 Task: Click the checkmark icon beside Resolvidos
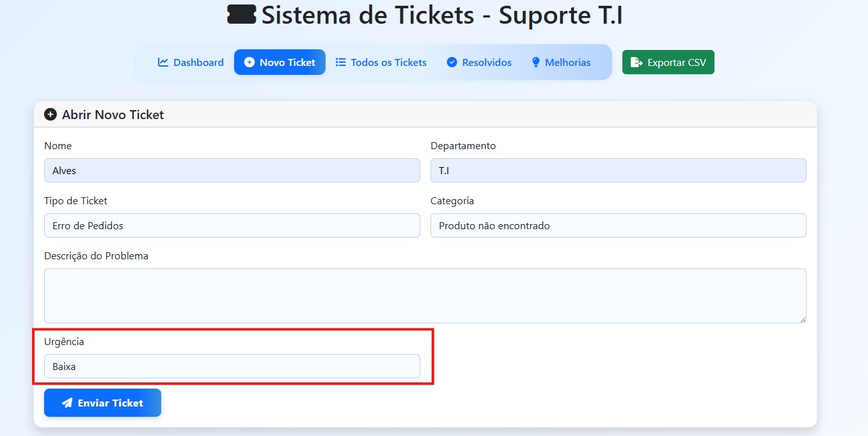pos(452,62)
